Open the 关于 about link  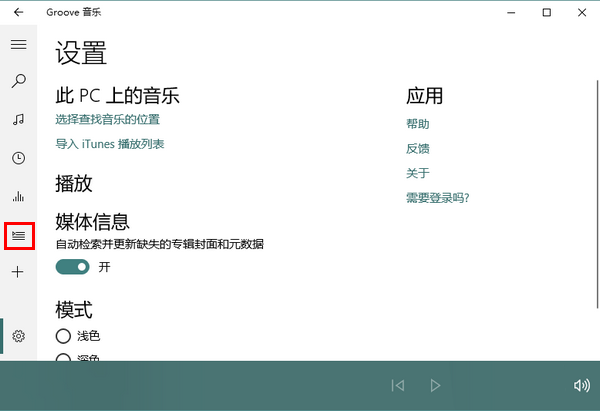tap(418, 173)
